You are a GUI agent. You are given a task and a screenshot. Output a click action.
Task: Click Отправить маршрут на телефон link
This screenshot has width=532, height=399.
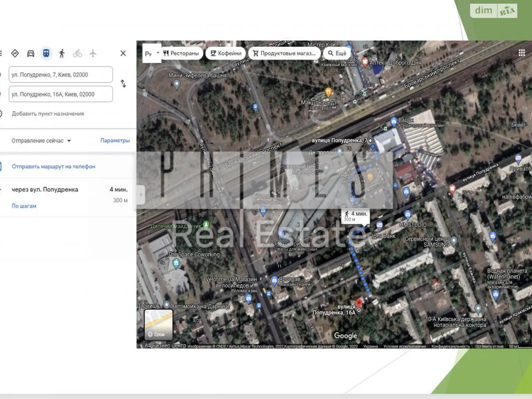click(54, 167)
